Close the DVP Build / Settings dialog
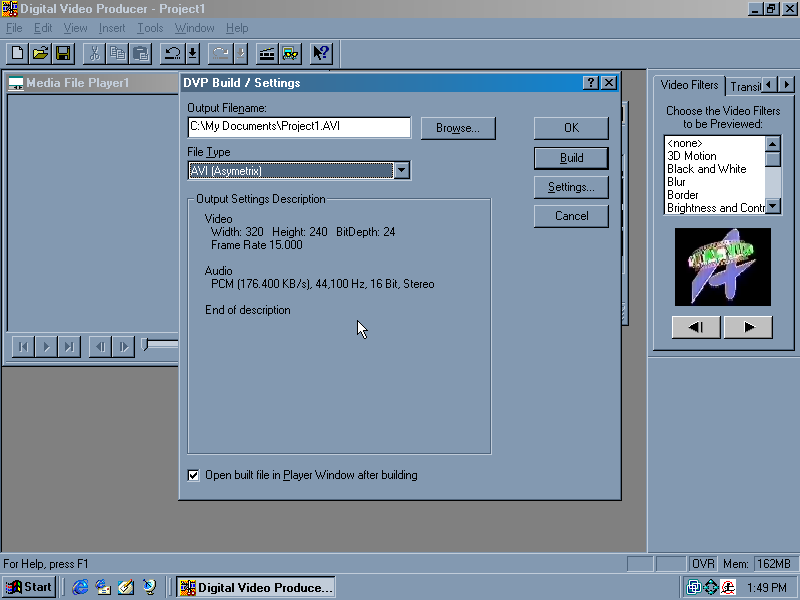800x600 pixels. [x=609, y=83]
